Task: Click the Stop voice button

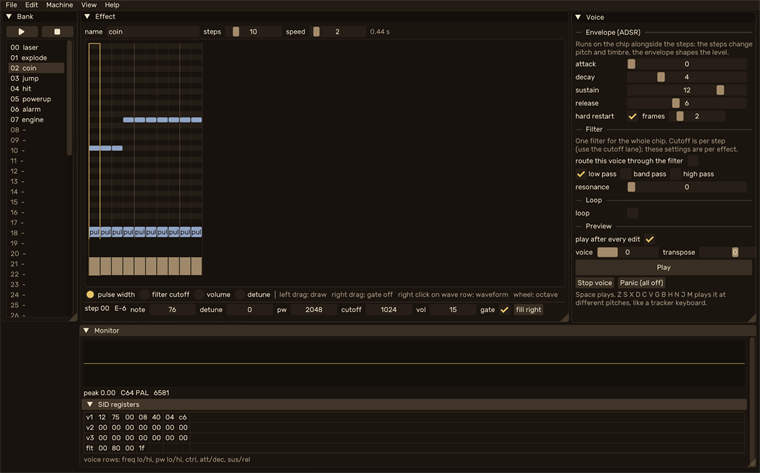Action: coord(595,283)
